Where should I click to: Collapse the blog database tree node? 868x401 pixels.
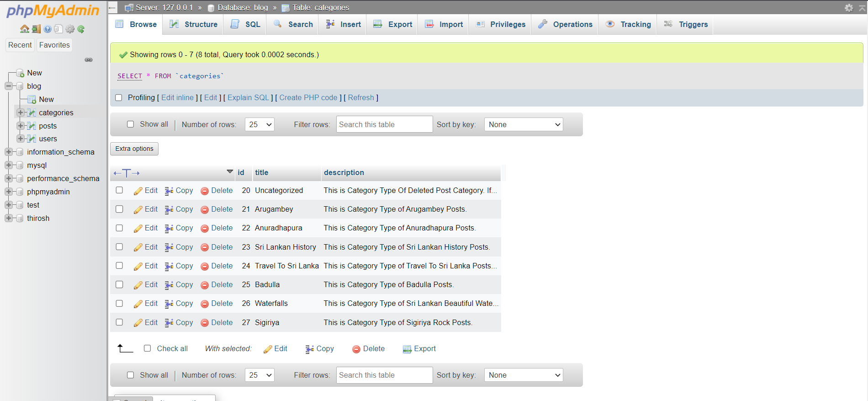9,86
